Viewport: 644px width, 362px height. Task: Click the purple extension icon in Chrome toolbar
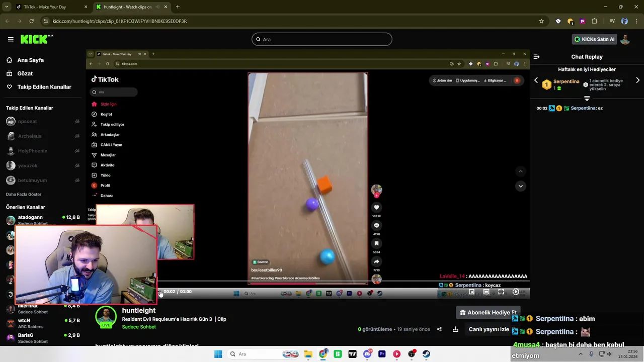(x=583, y=21)
